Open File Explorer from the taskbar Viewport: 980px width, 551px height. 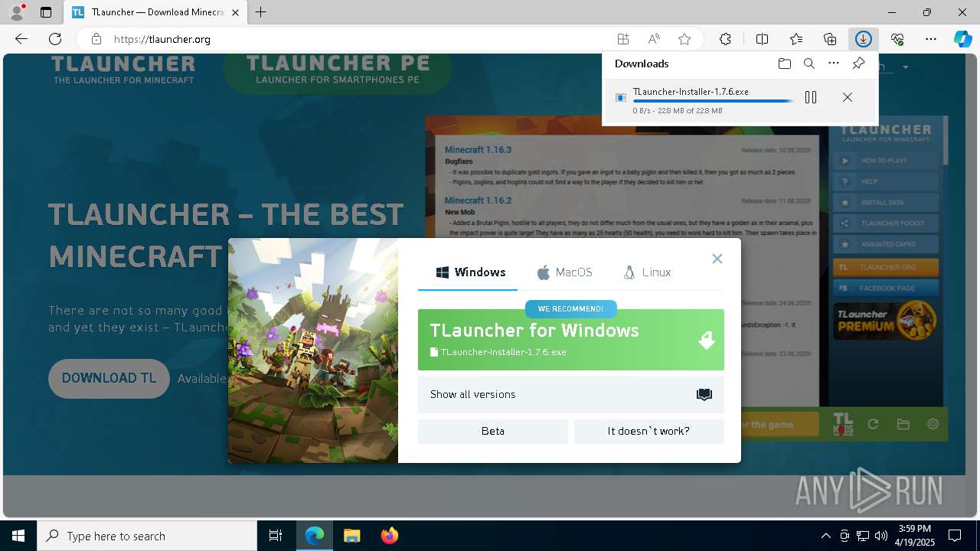351,536
